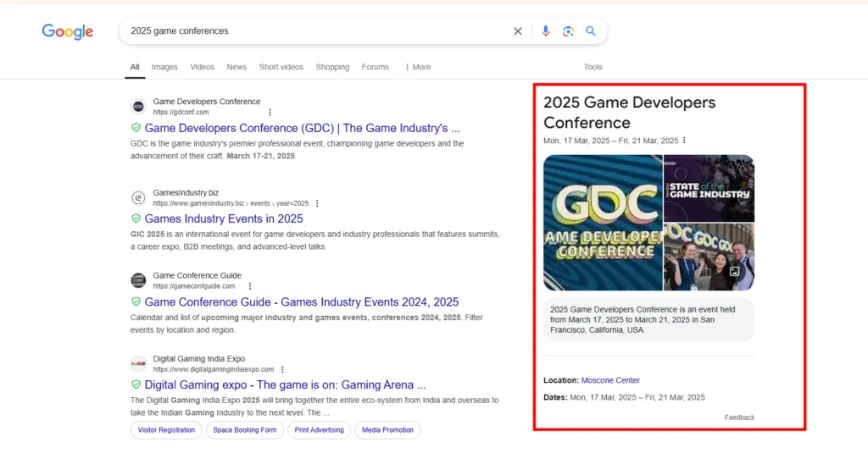
Task: Click the Space Booking Form chip
Action: coord(245,430)
